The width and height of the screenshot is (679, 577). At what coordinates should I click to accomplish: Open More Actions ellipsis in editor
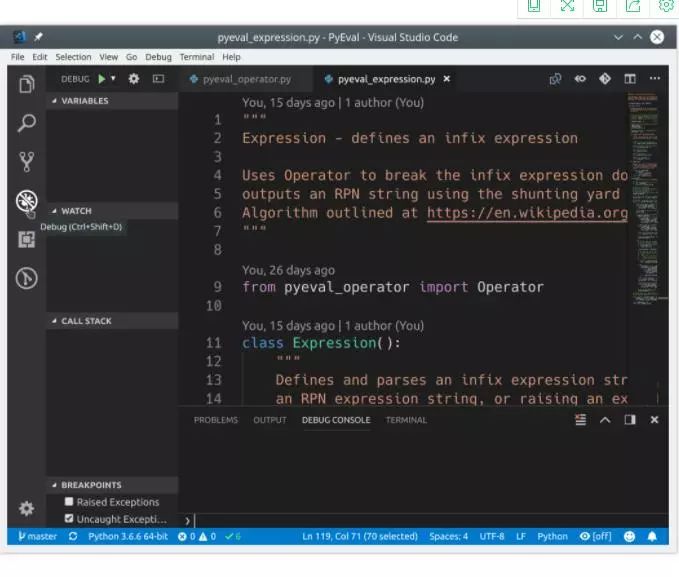click(655, 78)
